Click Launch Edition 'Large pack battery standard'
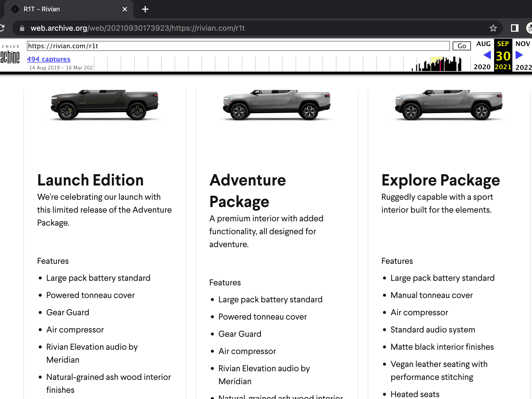This screenshot has width=532, height=399. coord(98,278)
